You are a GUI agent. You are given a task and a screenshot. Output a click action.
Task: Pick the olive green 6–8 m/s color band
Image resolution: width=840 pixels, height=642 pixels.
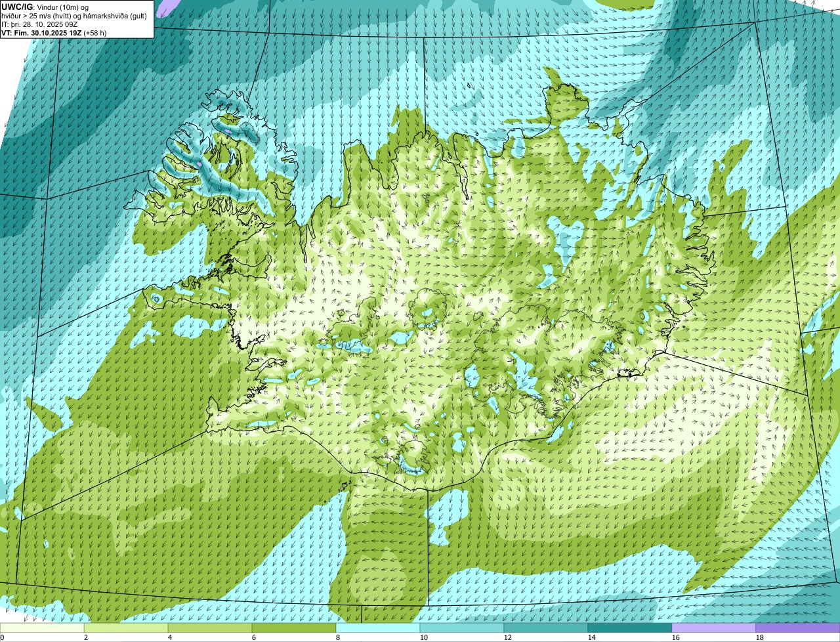(294, 628)
